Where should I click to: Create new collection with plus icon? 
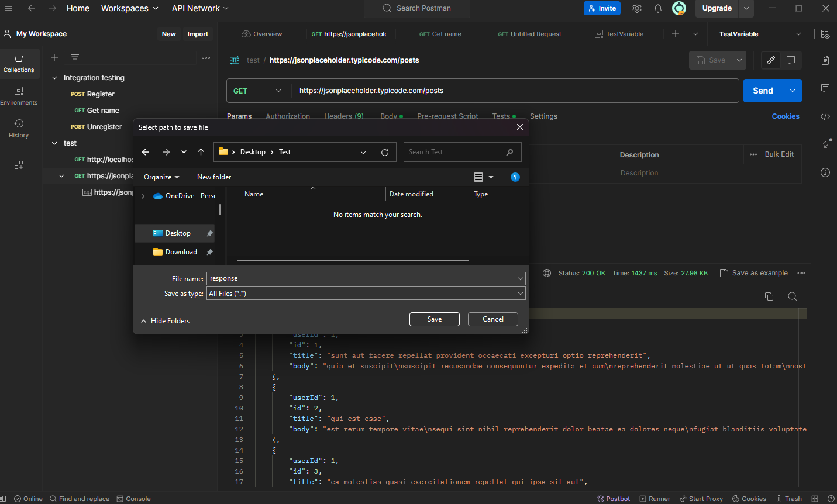(54, 58)
